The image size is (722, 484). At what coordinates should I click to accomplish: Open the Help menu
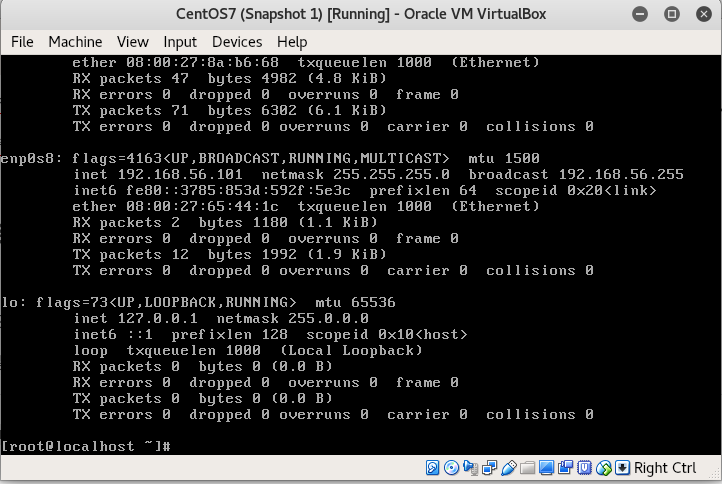292,42
